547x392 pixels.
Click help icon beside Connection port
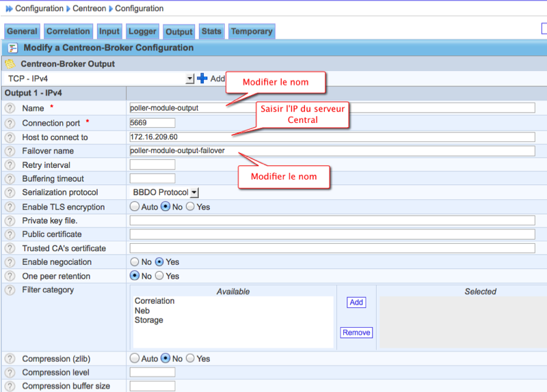click(x=10, y=123)
